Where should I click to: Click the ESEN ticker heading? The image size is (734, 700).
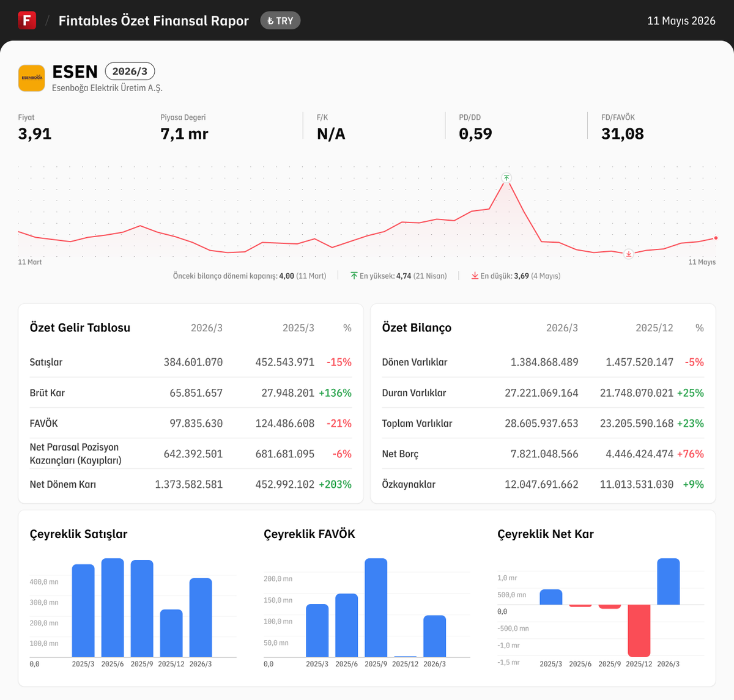click(x=75, y=72)
